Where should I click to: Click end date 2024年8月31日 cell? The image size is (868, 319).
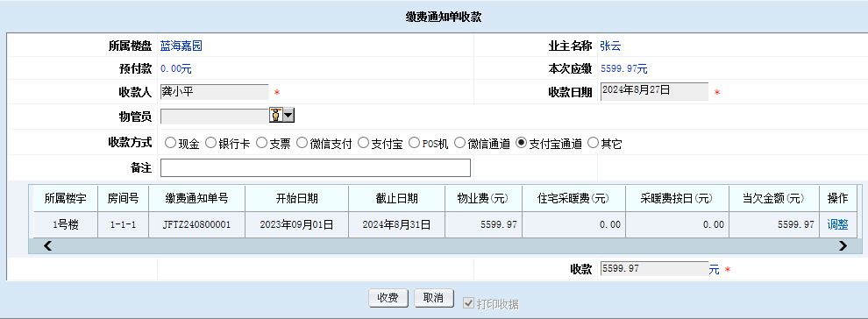point(396,225)
